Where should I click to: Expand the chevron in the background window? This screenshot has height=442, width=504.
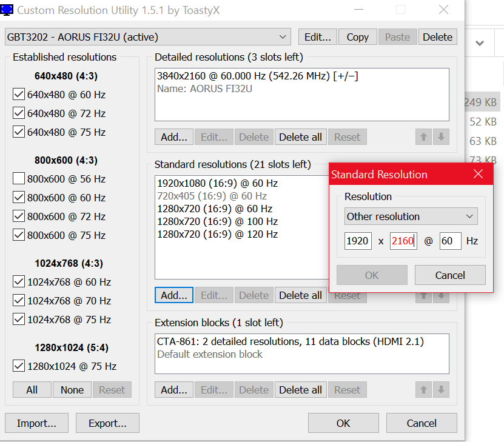tap(480, 43)
